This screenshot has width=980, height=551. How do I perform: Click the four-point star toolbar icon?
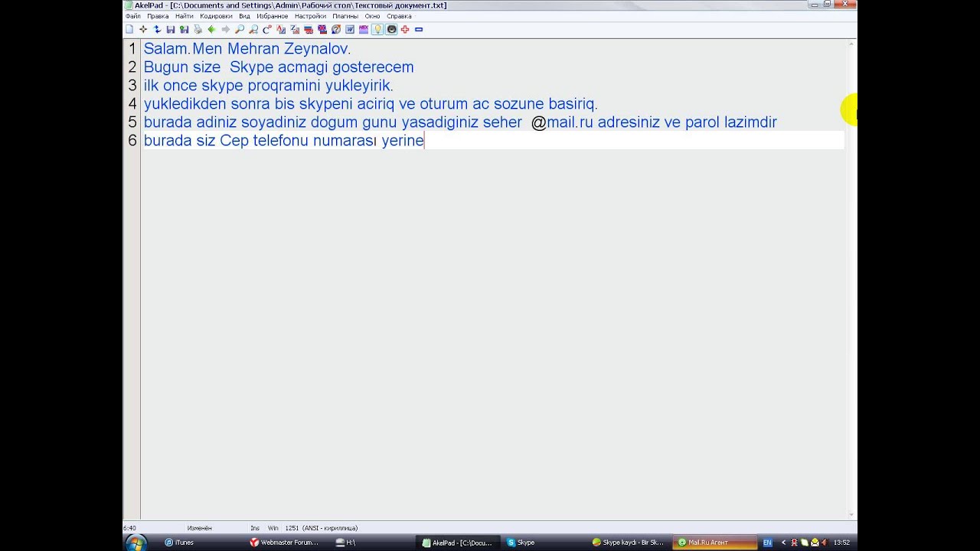(x=143, y=30)
